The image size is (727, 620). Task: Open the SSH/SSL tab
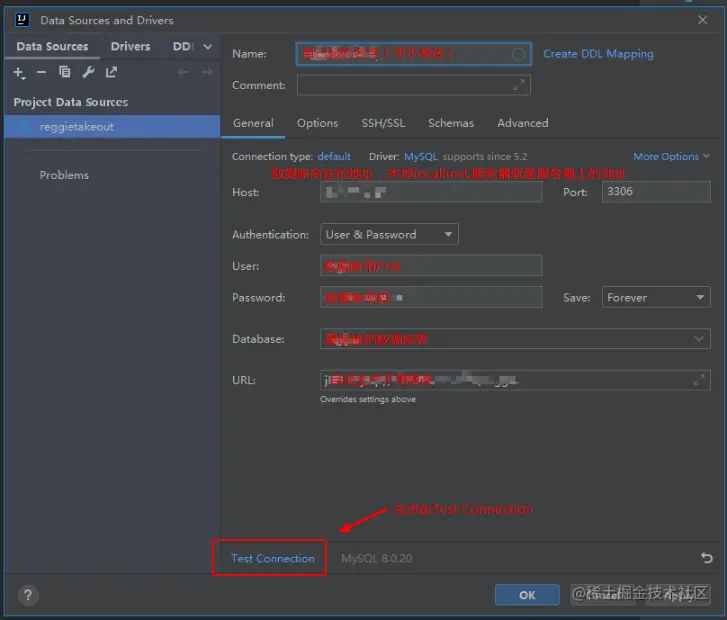pyautogui.click(x=383, y=123)
